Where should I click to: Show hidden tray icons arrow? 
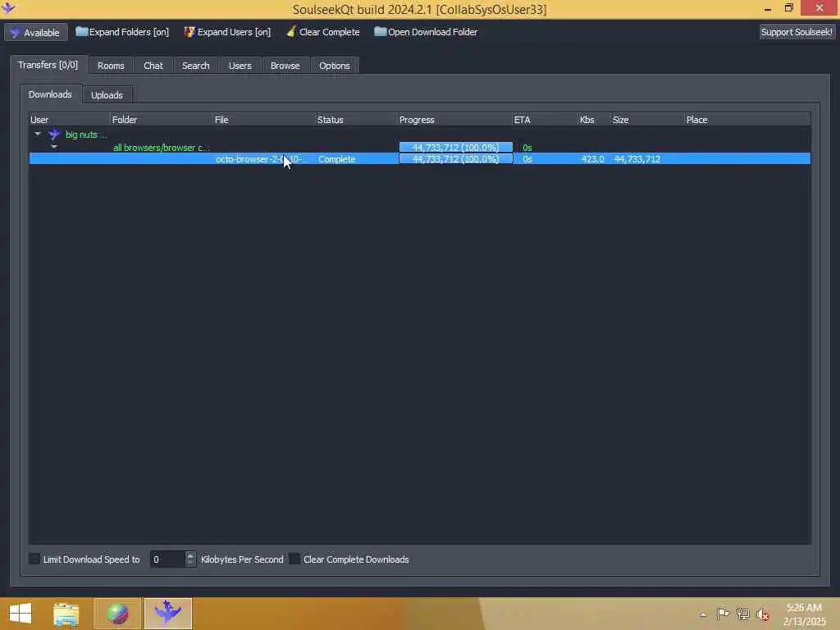point(703,614)
